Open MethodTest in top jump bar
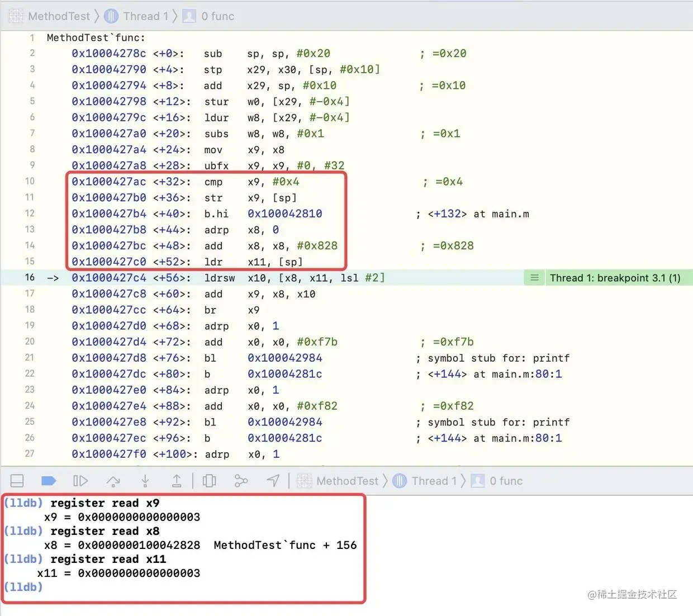Viewport: 693px width, 616px height. click(x=59, y=16)
